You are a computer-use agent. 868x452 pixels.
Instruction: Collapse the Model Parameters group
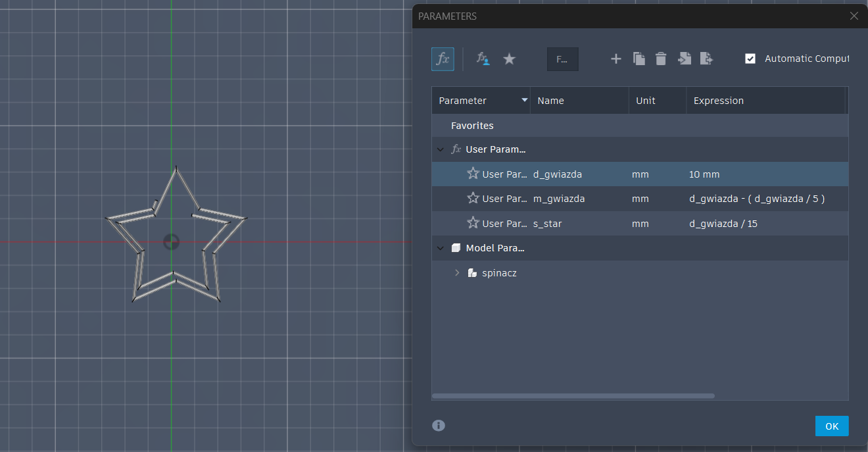pos(440,248)
